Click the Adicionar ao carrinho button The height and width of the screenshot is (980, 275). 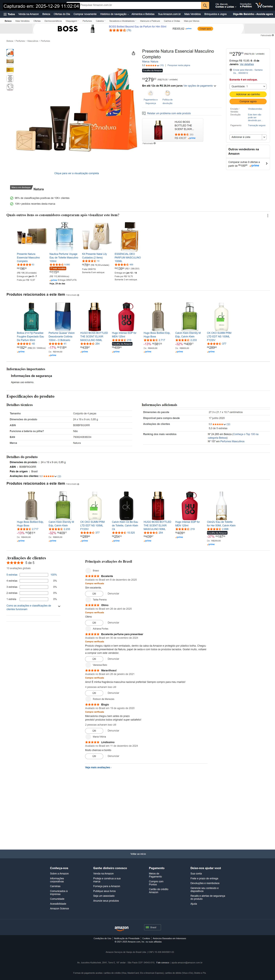pyautogui.click(x=248, y=94)
